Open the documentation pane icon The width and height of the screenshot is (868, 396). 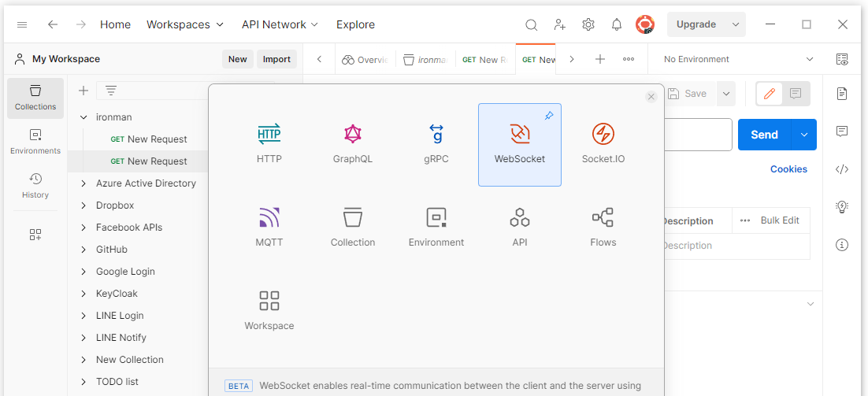tap(842, 94)
